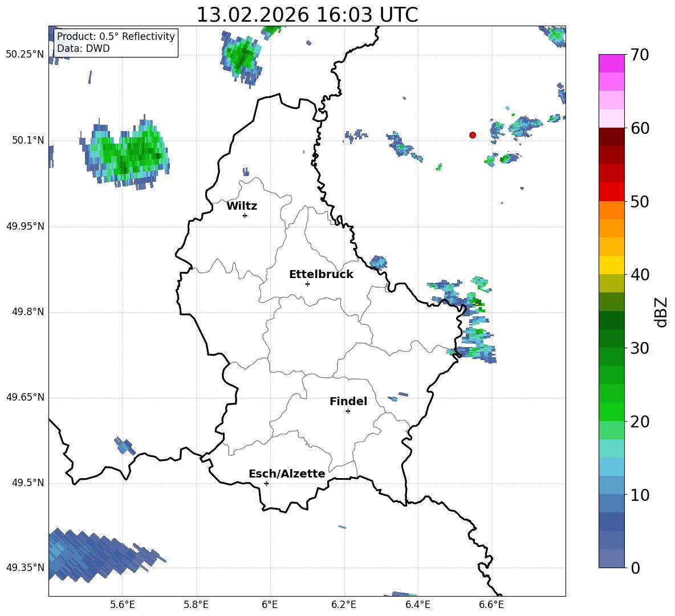Click the magenta top colorbar segment
The height and width of the screenshot is (616, 675).
click(x=611, y=63)
